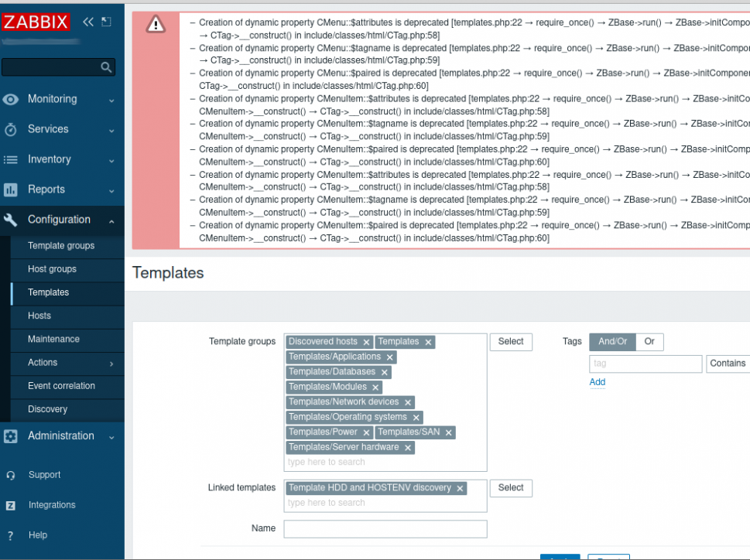Click the Inventory list icon
The image size is (750, 560).
point(11,159)
